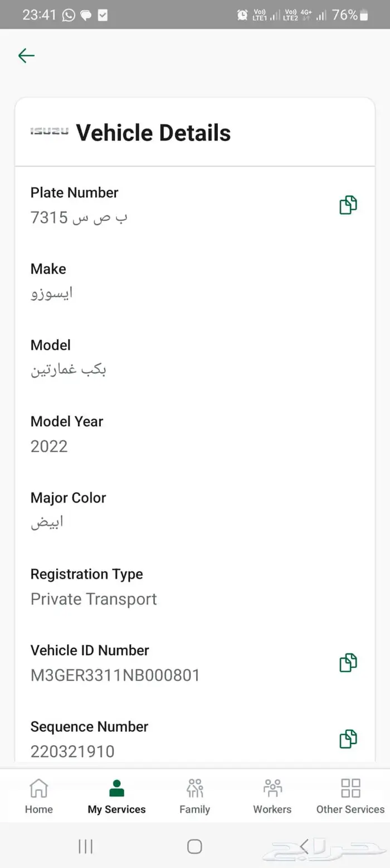Tap the plate number 7315 text
Viewport: 390px width, 868px height.
tap(79, 218)
